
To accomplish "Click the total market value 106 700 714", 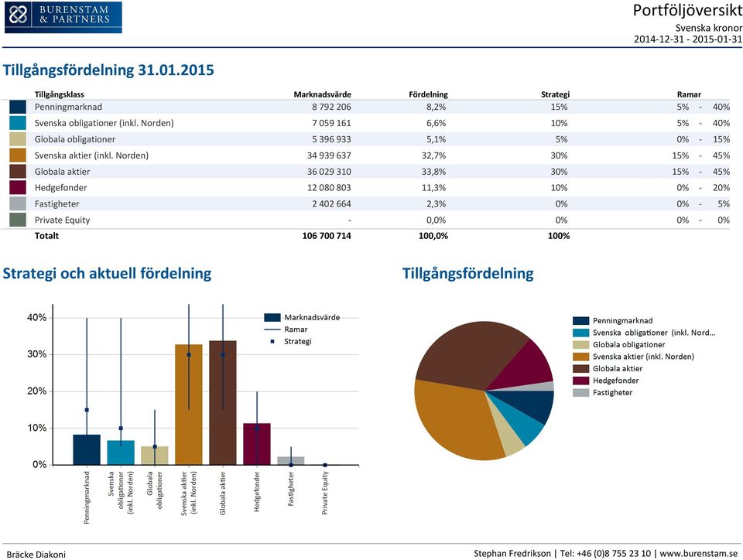I will click(x=327, y=236).
